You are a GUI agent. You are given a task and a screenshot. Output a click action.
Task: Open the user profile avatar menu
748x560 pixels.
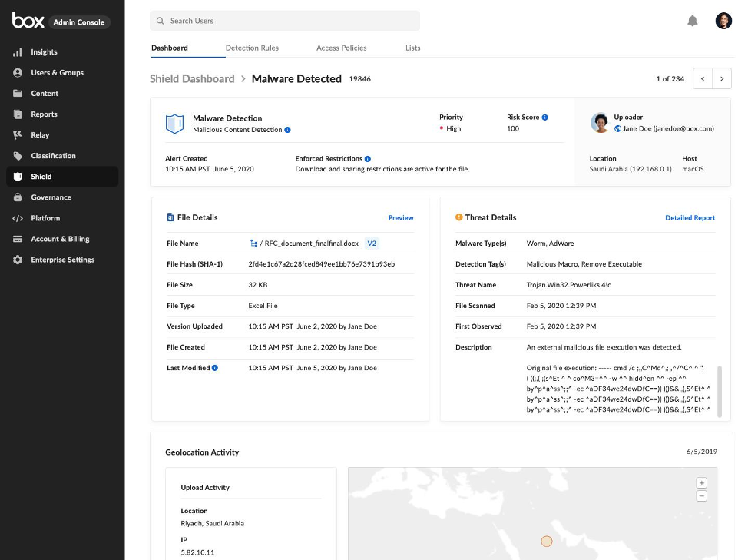(723, 21)
